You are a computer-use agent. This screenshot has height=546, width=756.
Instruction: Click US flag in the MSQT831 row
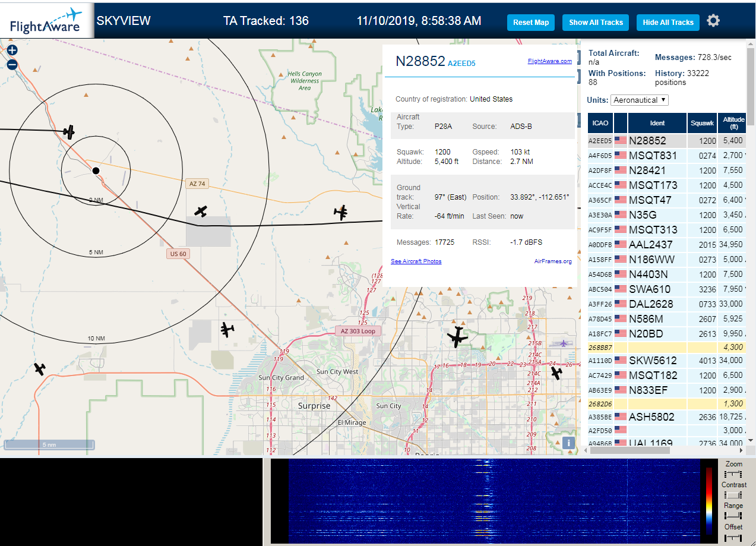[621, 156]
